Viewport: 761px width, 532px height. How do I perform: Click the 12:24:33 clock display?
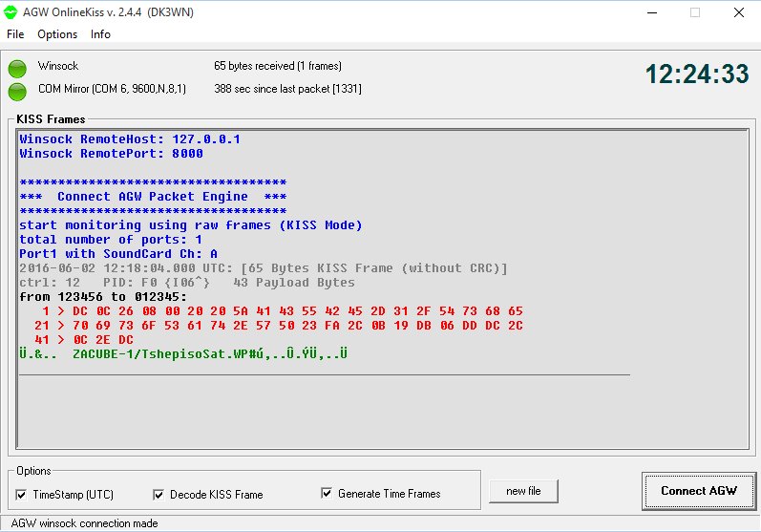697,74
